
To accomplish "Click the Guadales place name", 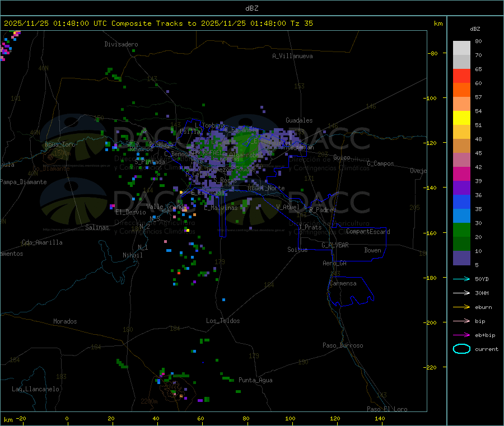I will click(x=299, y=120).
